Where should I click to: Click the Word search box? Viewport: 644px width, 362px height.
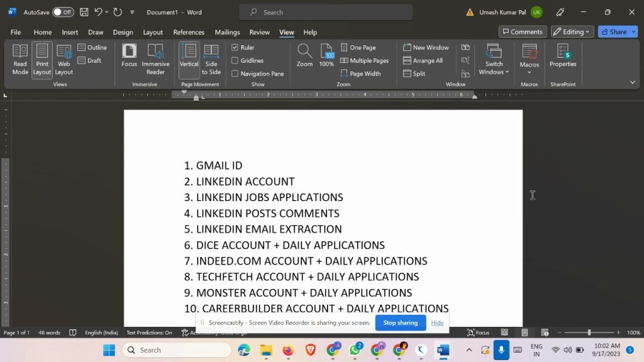point(326,13)
